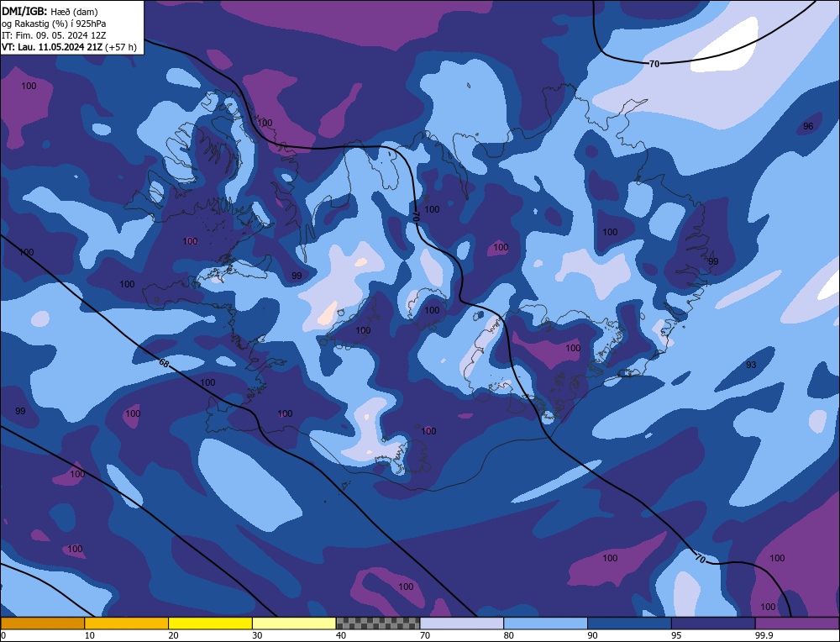This screenshot has width=840, height=642.
Task: Pick the light blue 80–90 legend swatch
Action: (545, 623)
